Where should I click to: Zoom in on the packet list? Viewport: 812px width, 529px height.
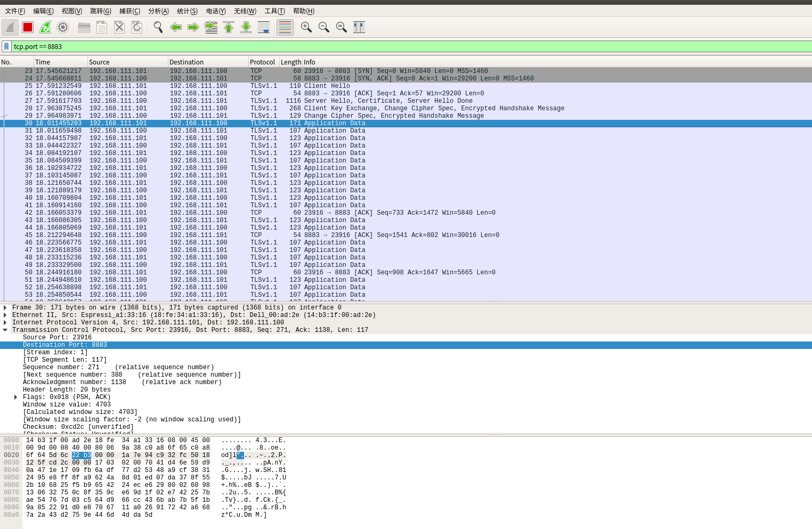click(306, 27)
